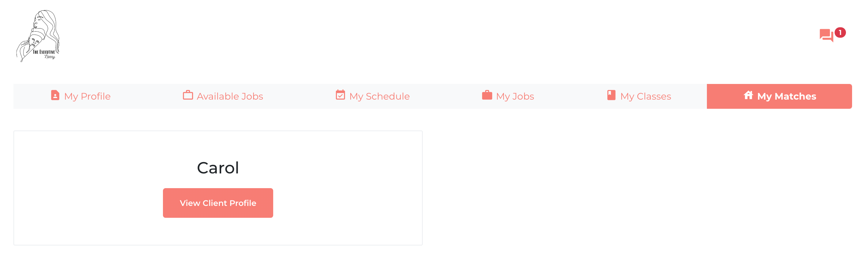Viewport: 868px width, 277px height.
Task: Click The Executive Nanny logo
Action: (38, 36)
